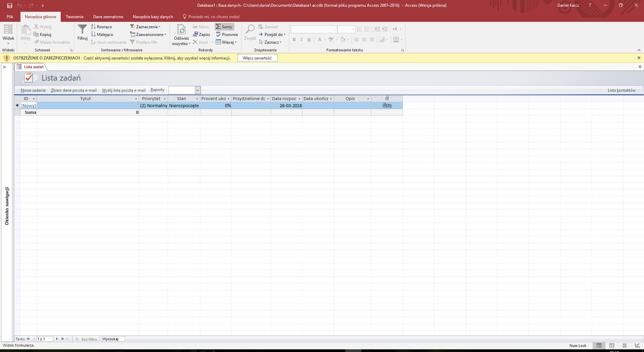Switch to Datasheet view in status bar
Viewport: 644px width, 352px height.
[x=612, y=346]
